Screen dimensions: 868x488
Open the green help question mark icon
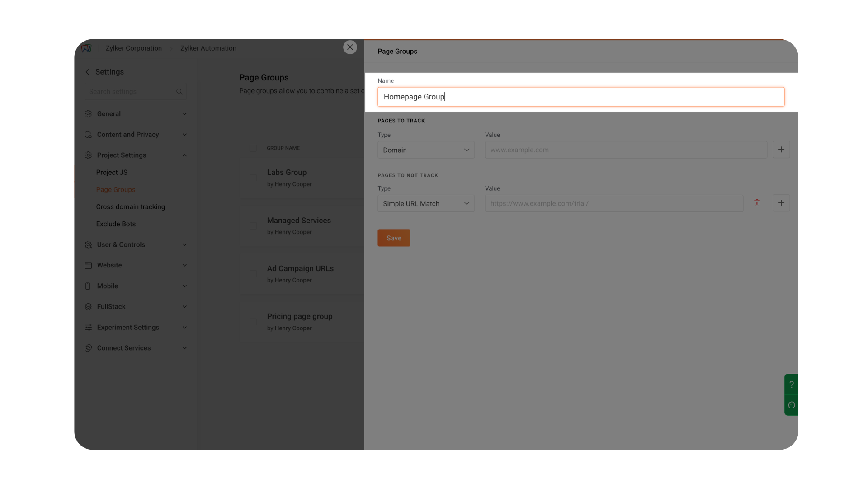point(791,385)
